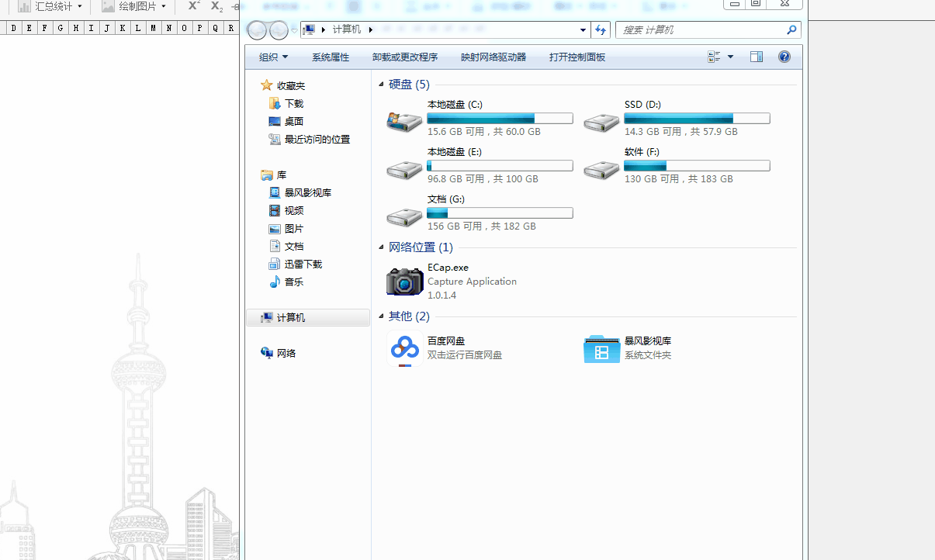The image size is (935, 560).
Task: Open the local disk C: drive
Action: pyautogui.click(x=404, y=120)
